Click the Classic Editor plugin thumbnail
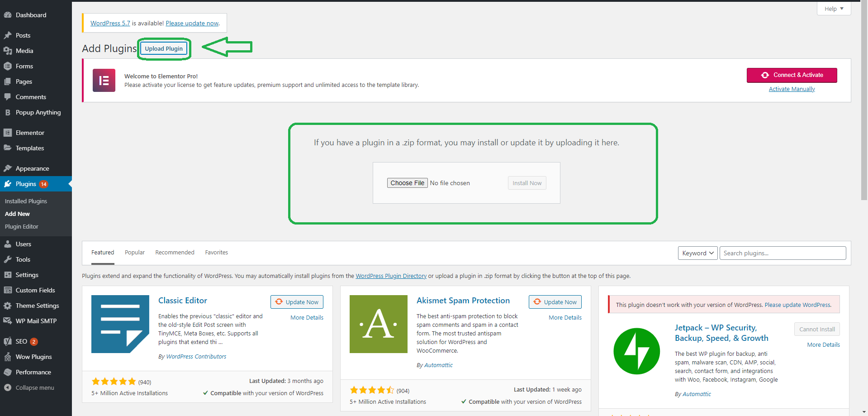Viewport: 868px width, 416px height. (120, 324)
